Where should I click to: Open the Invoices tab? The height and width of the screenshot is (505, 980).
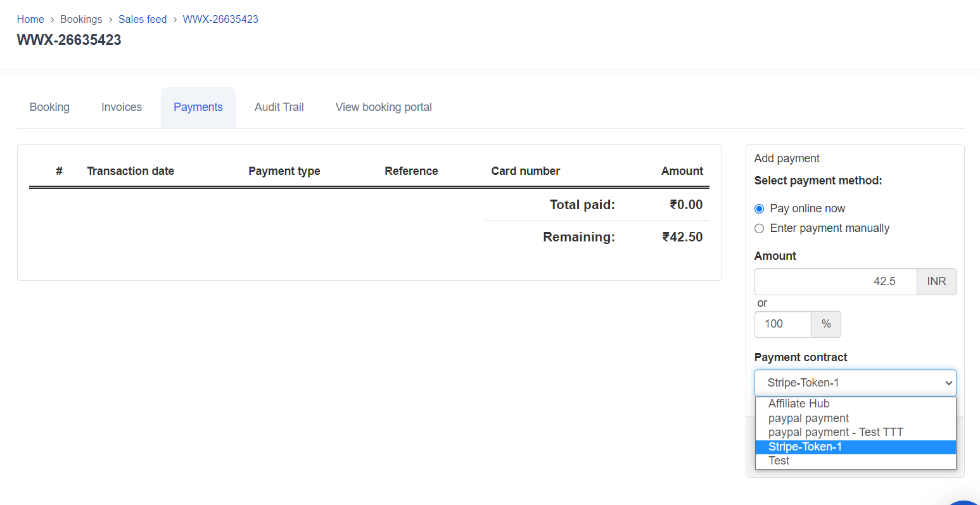122,107
